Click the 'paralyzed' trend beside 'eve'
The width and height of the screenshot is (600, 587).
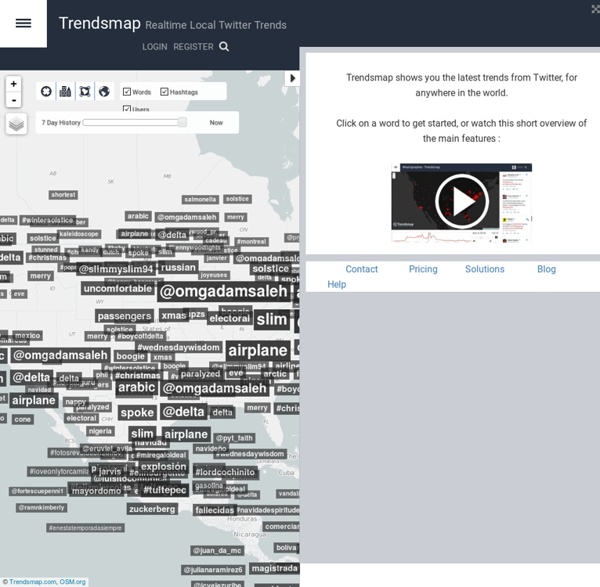[x=201, y=374]
